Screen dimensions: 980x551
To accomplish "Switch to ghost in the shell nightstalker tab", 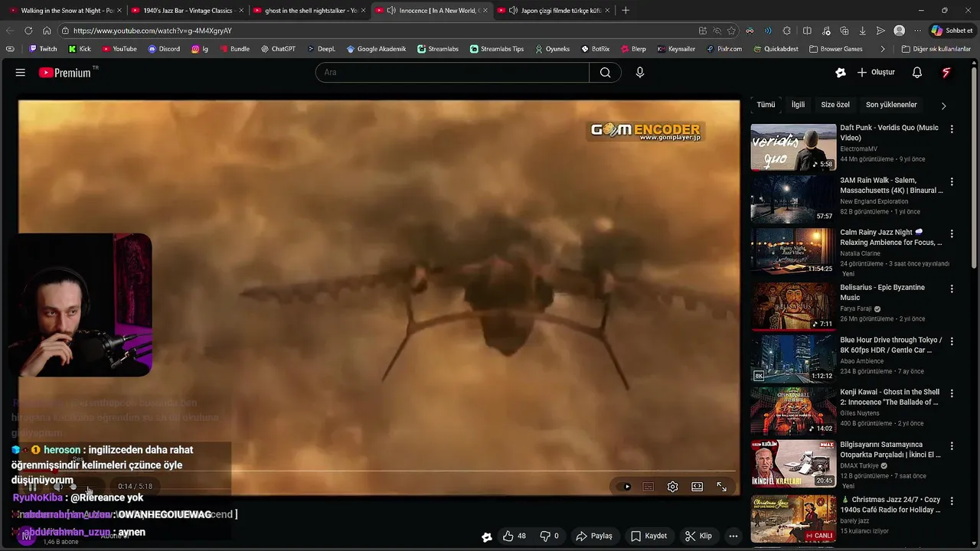I will point(309,11).
